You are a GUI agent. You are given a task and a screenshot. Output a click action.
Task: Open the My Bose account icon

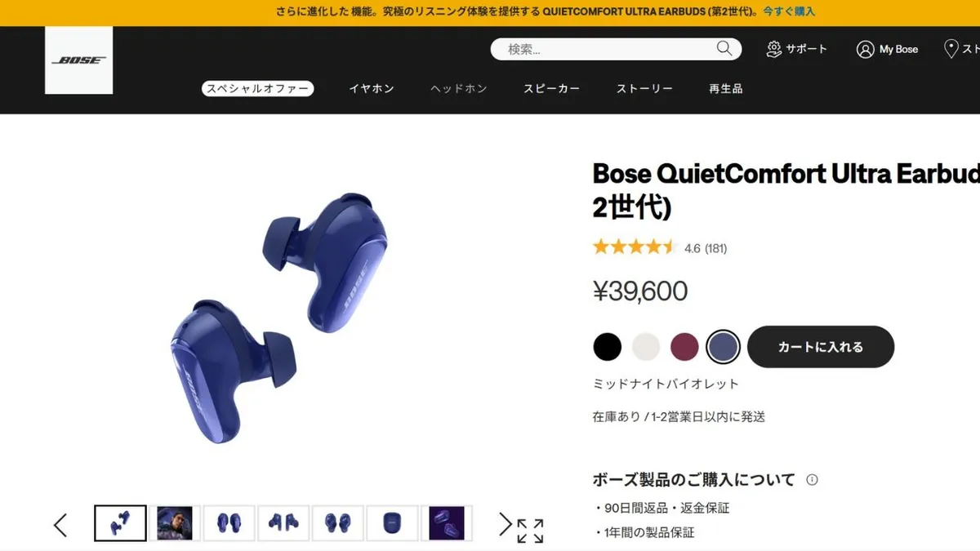click(865, 49)
